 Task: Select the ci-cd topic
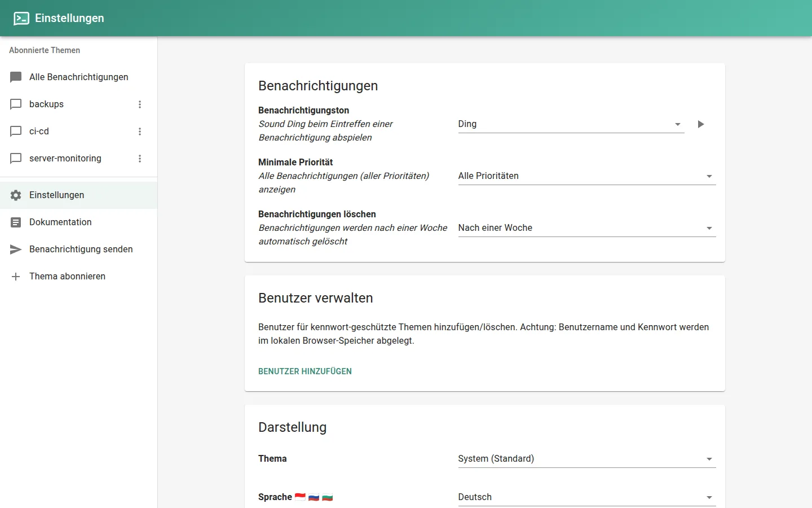tap(78, 131)
